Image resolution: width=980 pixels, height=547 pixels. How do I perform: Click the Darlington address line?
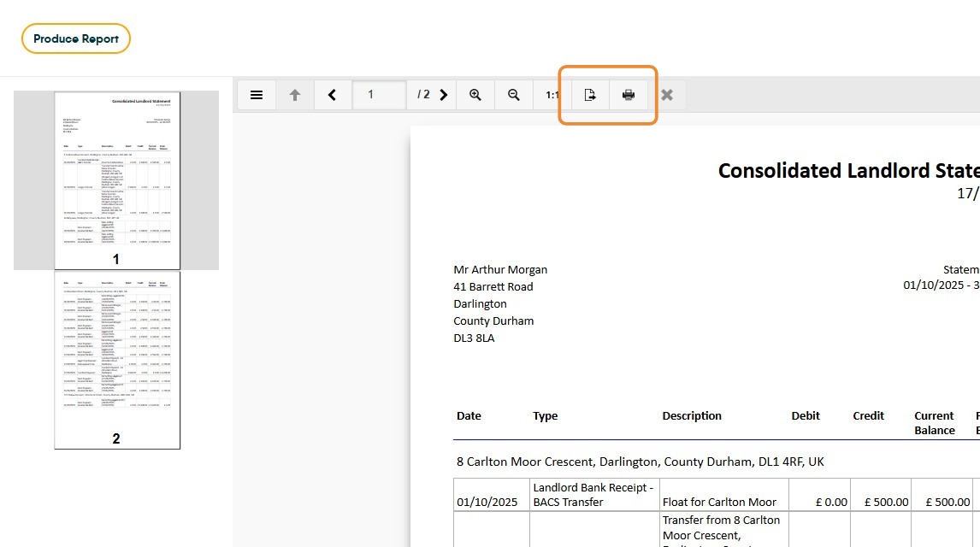tap(480, 304)
